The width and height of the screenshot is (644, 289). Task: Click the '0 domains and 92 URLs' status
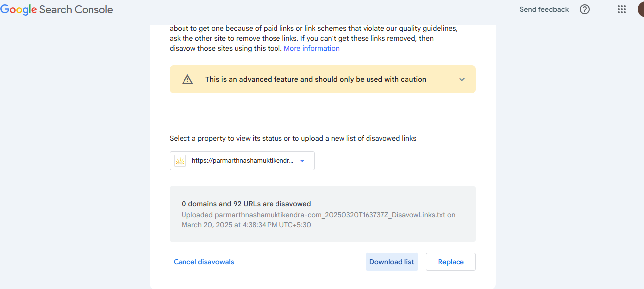point(246,204)
